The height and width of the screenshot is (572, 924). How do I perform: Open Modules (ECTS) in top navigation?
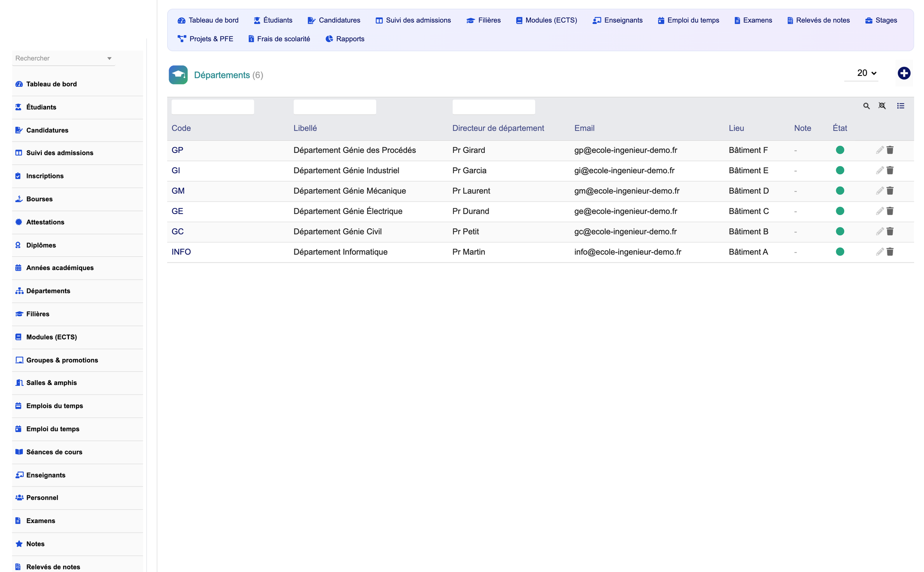547,20
